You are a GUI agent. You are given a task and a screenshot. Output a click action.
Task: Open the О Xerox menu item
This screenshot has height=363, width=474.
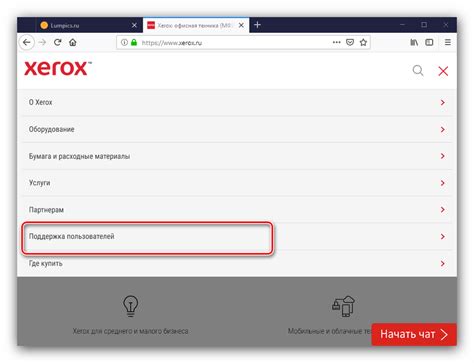[x=237, y=102]
